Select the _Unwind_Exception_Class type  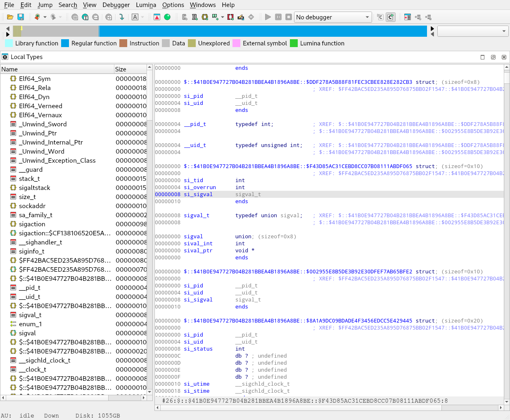coord(74,160)
